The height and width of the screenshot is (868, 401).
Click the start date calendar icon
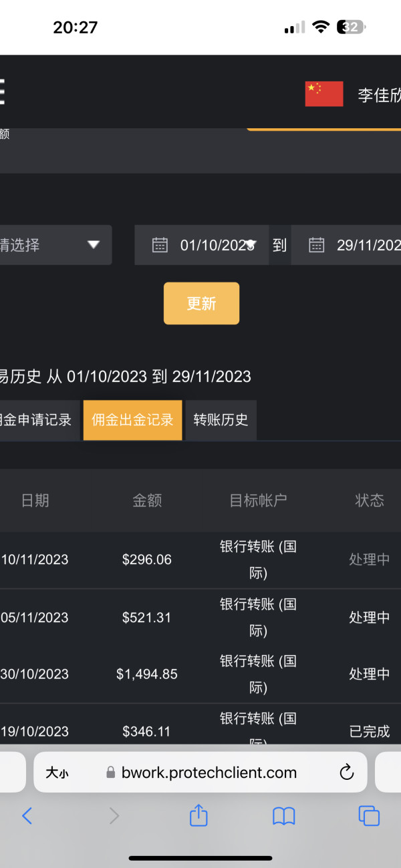coord(160,245)
